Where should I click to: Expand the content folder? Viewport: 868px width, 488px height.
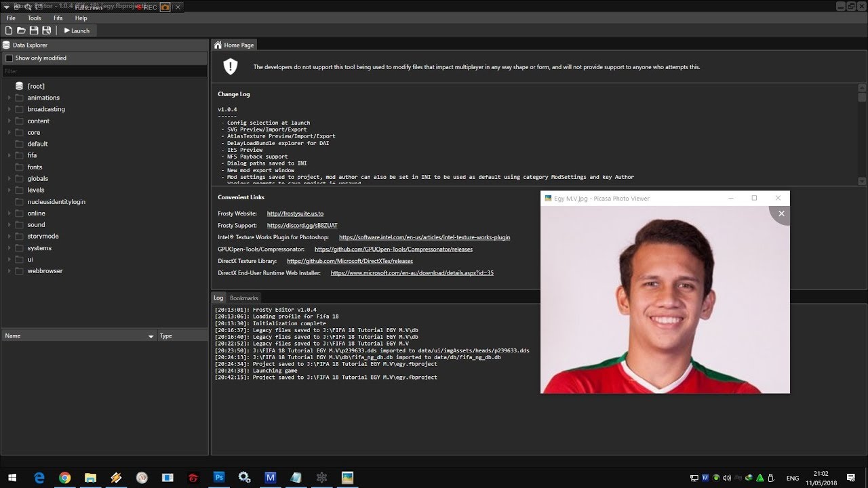(x=9, y=121)
